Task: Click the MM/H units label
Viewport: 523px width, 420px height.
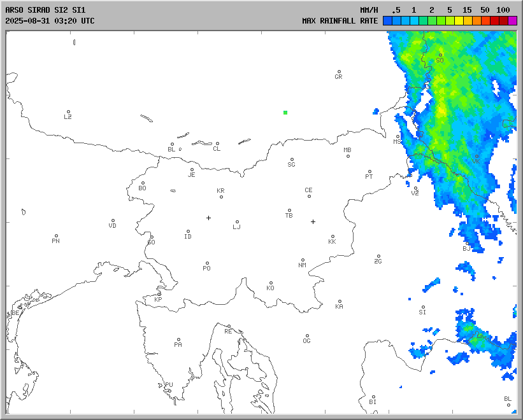Action: coord(369,11)
